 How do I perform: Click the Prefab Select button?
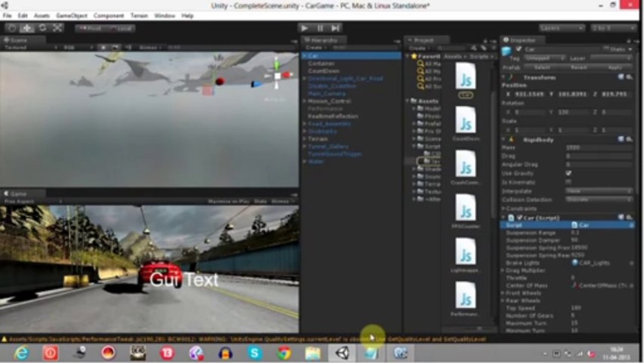(x=541, y=67)
